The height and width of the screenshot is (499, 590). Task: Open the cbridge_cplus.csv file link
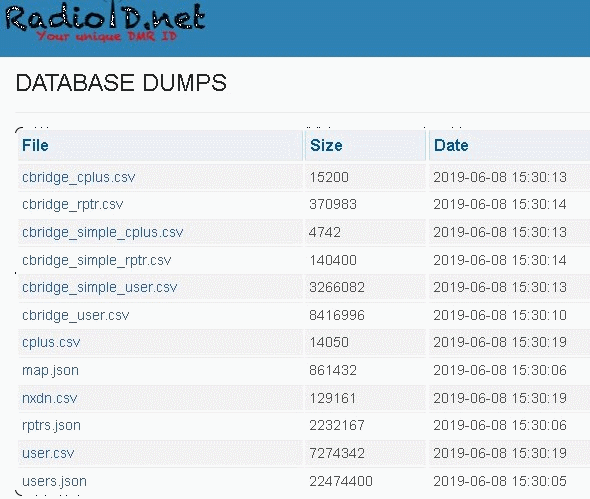click(78, 177)
